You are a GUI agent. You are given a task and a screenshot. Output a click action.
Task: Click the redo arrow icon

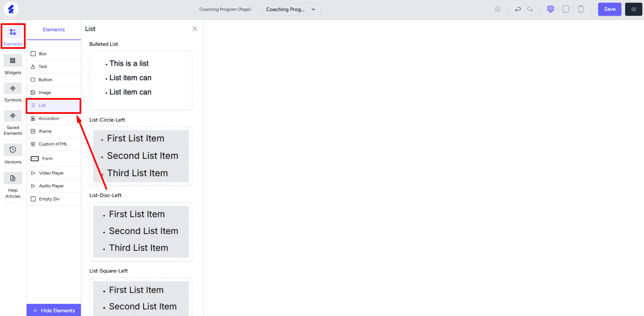coord(530,9)
